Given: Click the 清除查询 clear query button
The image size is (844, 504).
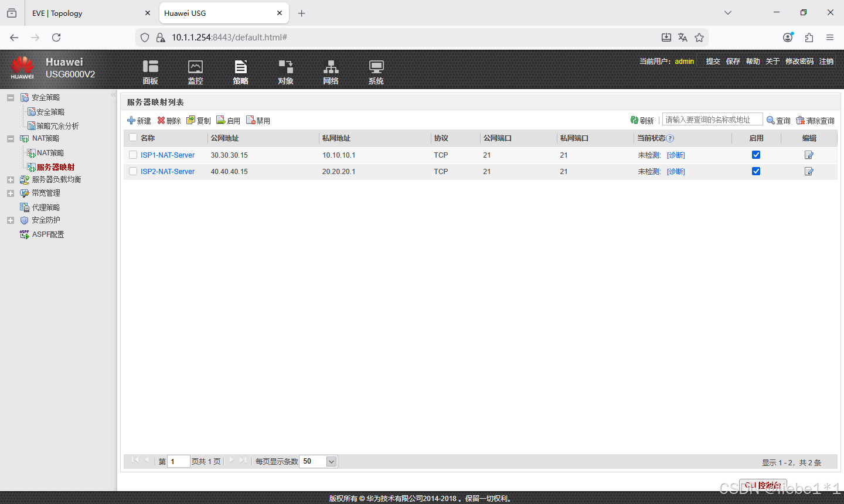Looking at the screenshot, I should 815,120.
